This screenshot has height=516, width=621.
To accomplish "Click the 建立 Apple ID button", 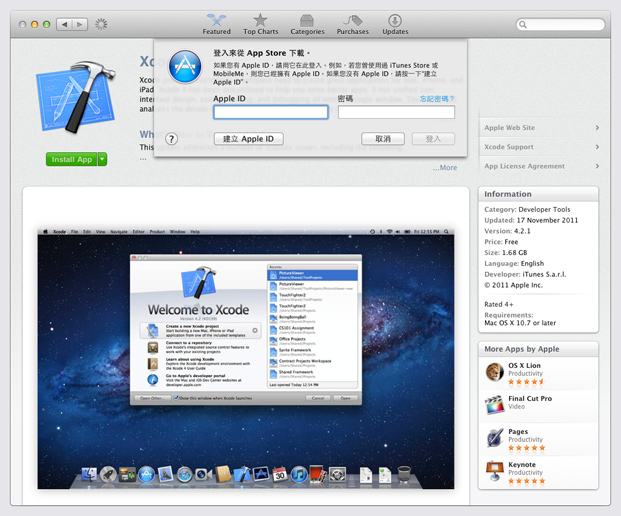I will (x=249, y=139).
